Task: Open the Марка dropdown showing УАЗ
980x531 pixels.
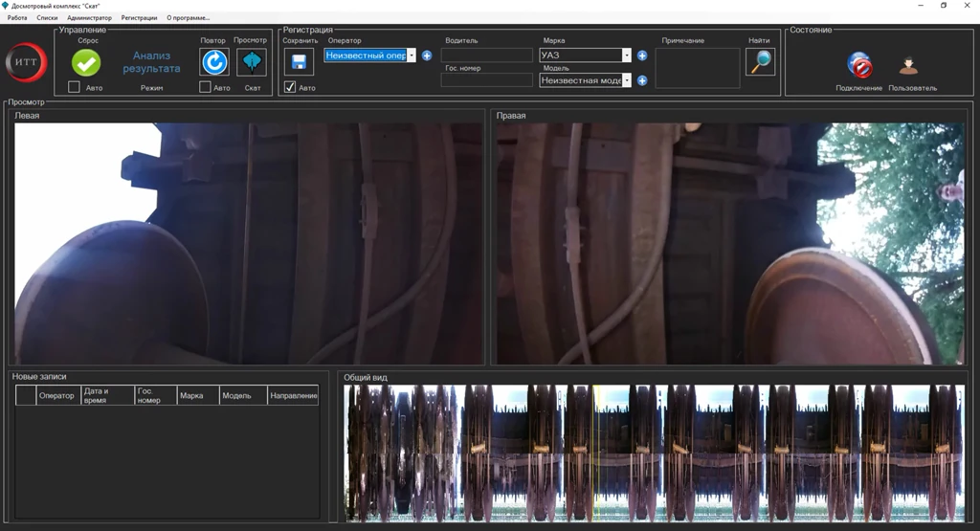Action: (627, 55)
